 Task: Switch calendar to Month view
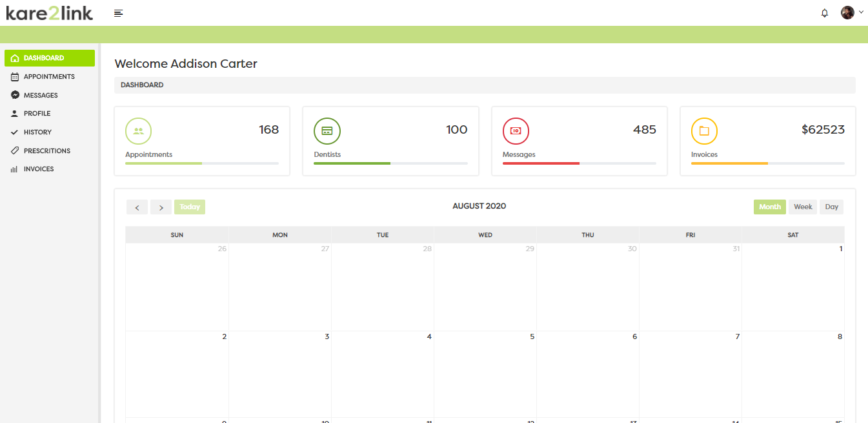pyautogui.click(x=769, y=207)
